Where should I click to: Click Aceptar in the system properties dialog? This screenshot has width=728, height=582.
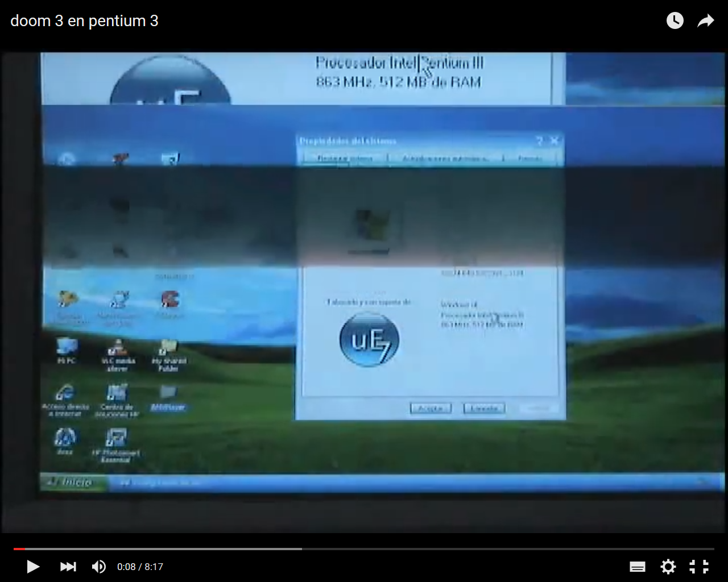[x=431, y=408]
